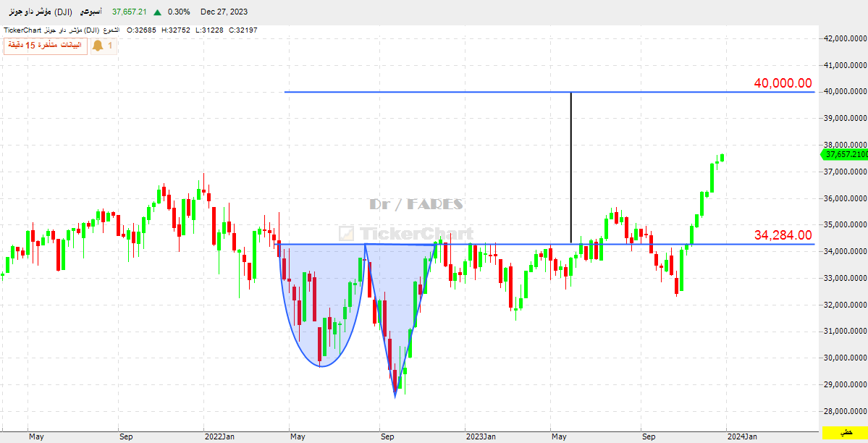Select the red 34,284.00 neckline label

[x=783, y=235]
